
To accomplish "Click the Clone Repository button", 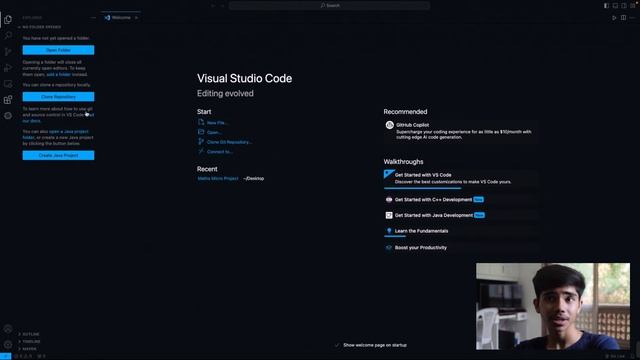I will pos(58,97).
